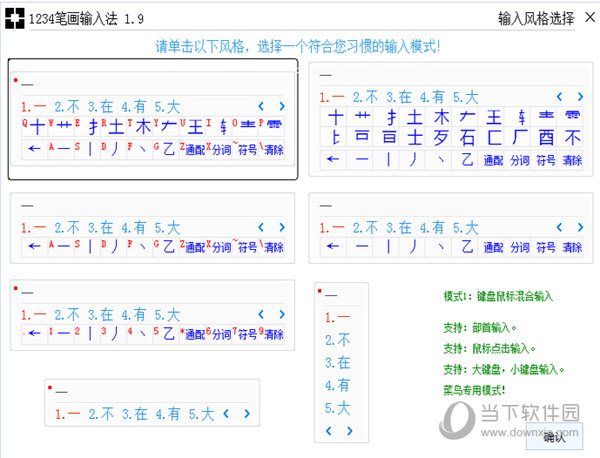Viewport: 600px width, 458px height.
Task: Click the 酉 radical key
Action: 546,137
